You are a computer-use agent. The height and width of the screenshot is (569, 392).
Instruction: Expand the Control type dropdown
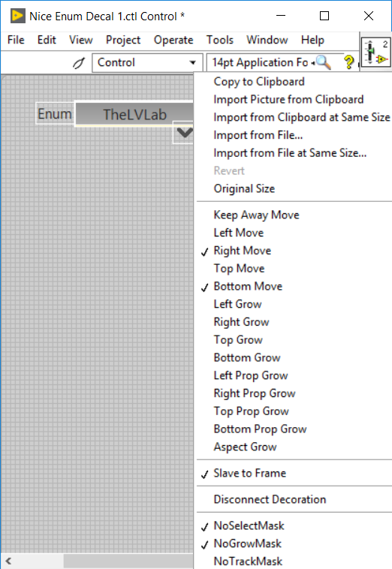pos(147,62)
